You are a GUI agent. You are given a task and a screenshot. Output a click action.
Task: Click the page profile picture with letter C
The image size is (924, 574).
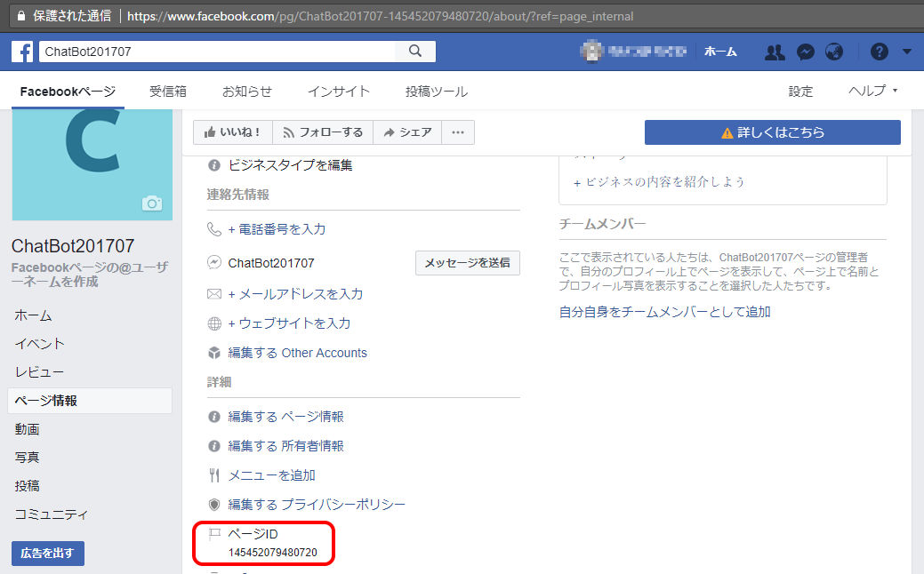click(x=92, y=164)
